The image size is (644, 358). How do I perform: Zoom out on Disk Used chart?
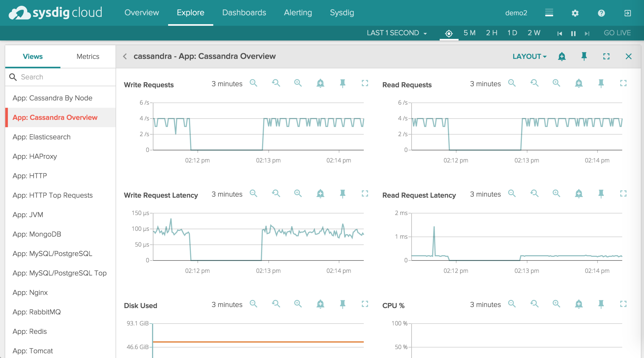coord(253,304)
